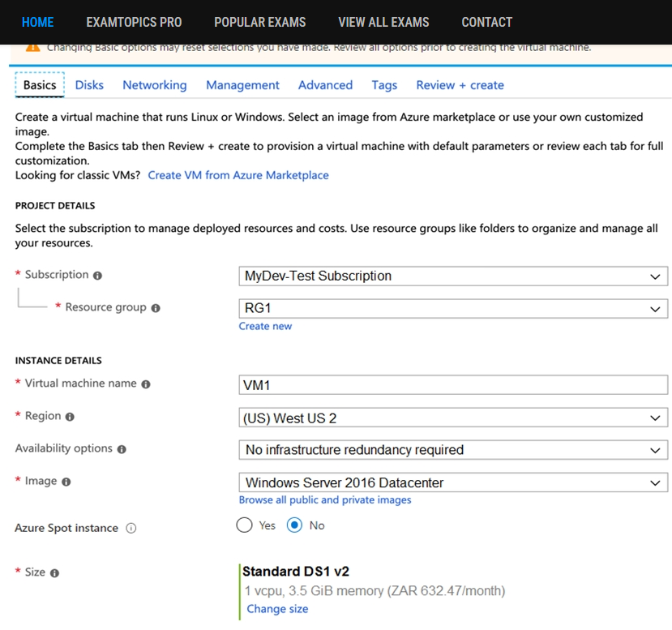672x630 pixels.
Task: Switch to the Tags tab
Action: pos(384,85)
